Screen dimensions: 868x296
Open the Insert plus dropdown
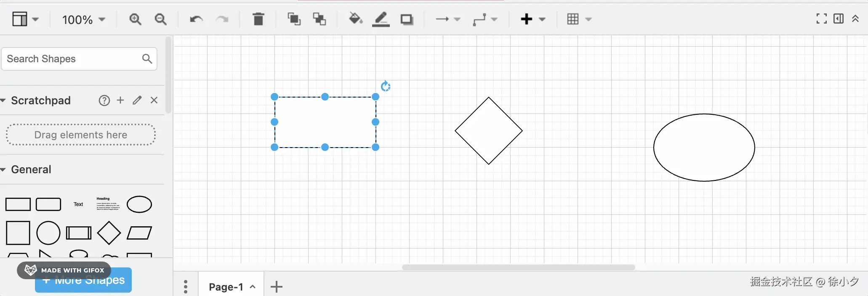[533, 19]
